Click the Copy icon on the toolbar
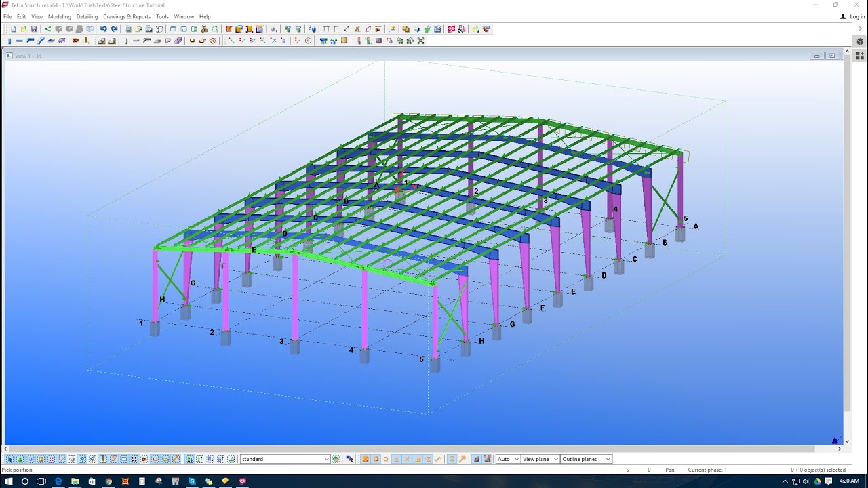 [128, 29]
